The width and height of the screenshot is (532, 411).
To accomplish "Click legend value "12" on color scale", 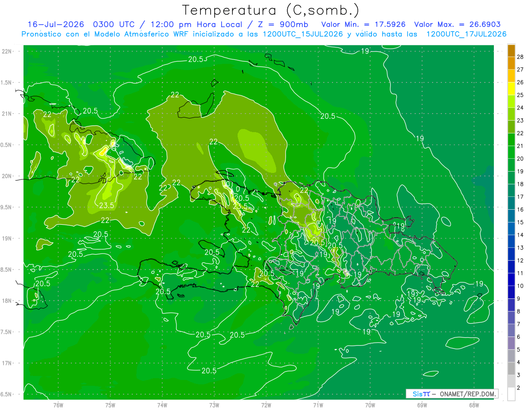I will click(x=520, y=260).
